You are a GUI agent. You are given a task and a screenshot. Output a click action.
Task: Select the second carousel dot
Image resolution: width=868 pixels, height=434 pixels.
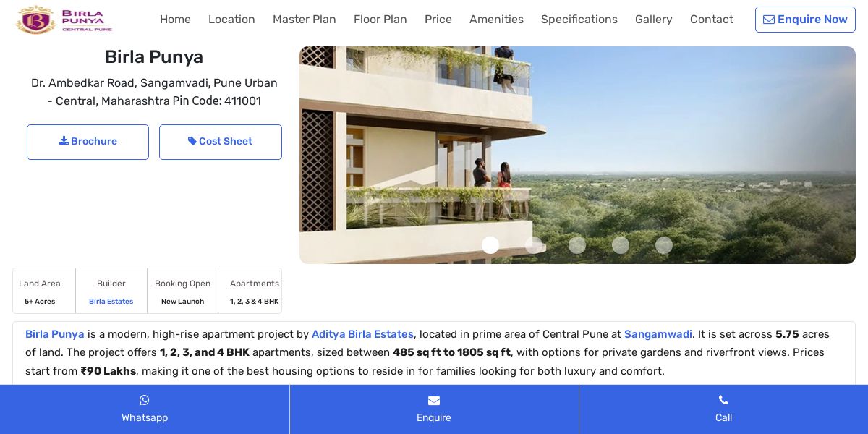(x=534, y=245)
